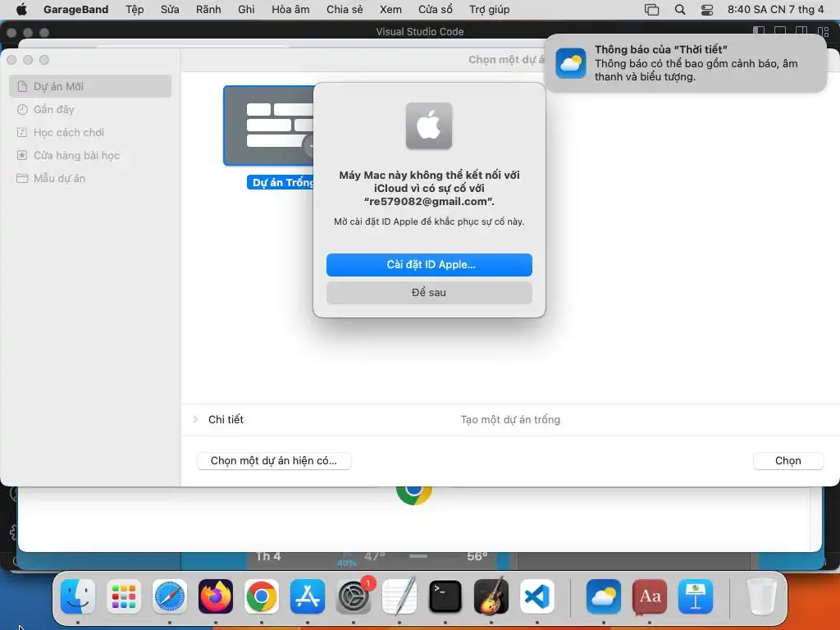
Task: Open Terminal from the Dock
Action: click(x=445, y=596)
